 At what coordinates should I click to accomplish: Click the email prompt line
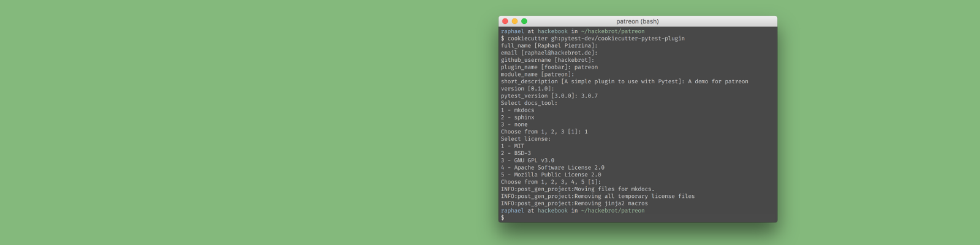click(x=549, y=53)
